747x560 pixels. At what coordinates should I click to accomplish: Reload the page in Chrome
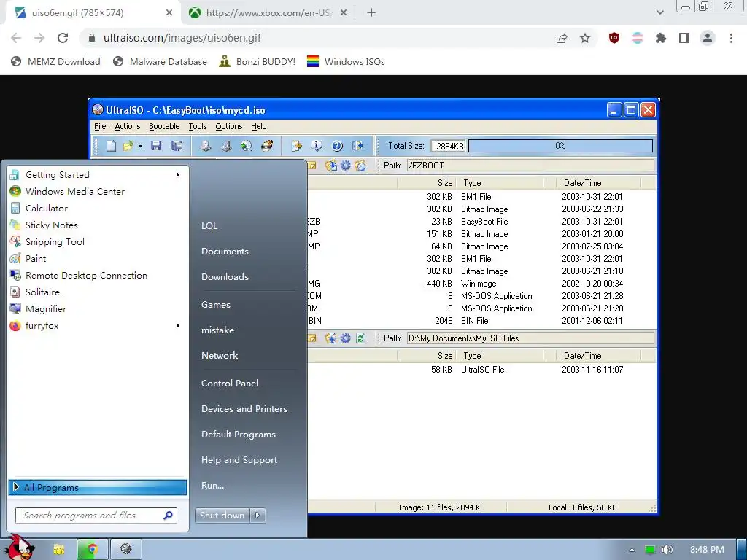(63, 38)
